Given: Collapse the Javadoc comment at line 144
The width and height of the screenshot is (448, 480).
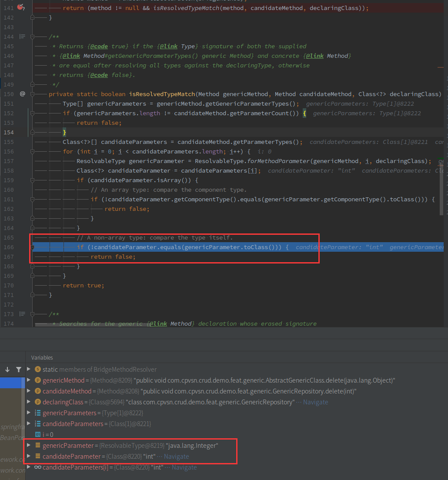Looking at the screenshot, I should [x=32, y=37].
